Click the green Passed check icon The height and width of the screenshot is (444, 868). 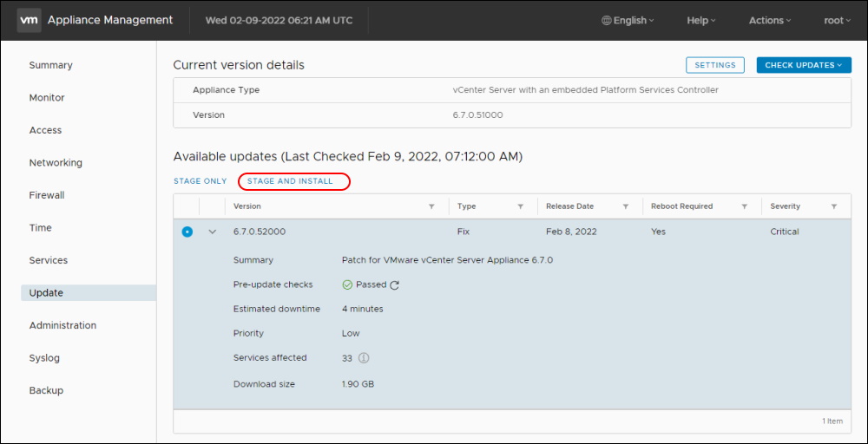[x=348, y=284]
